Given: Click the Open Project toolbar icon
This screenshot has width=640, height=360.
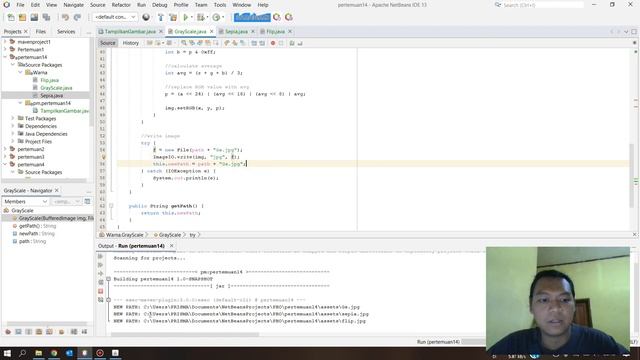Looking at the screenshot, I should point(34,17).
